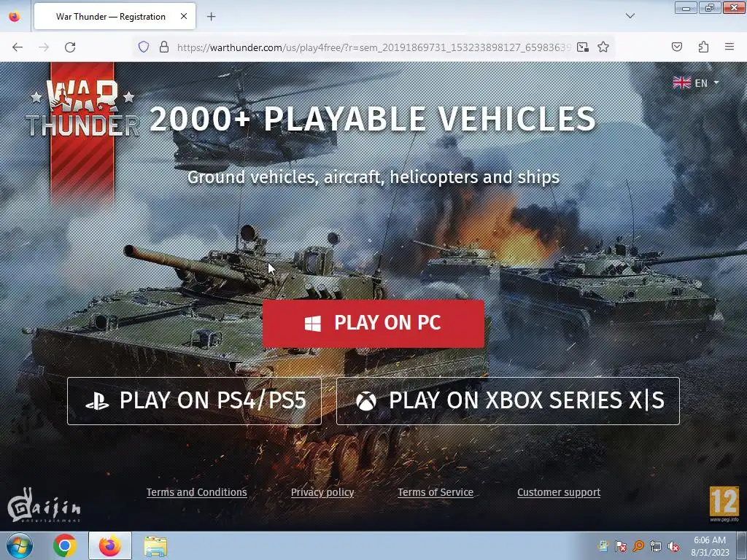747x560 pixels.
Task: Click the network tray icon
Action: coord(656,547)
